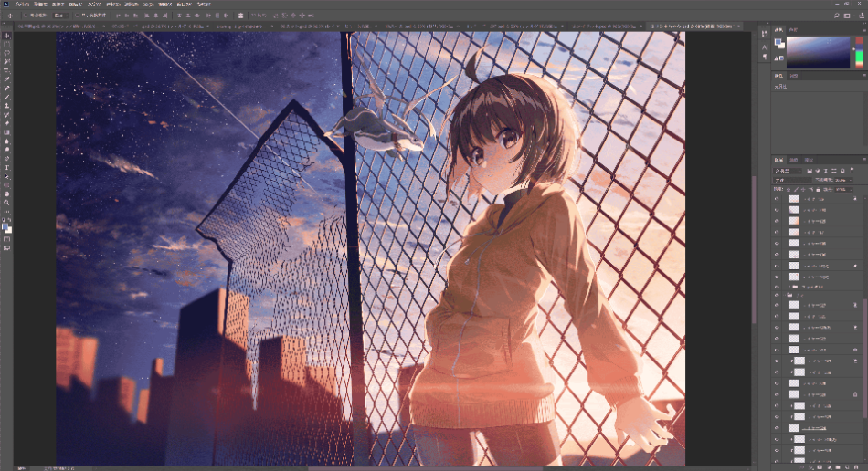
Task: Open the Auto-Select layer/group dropdown
Action: click(60, 16)
